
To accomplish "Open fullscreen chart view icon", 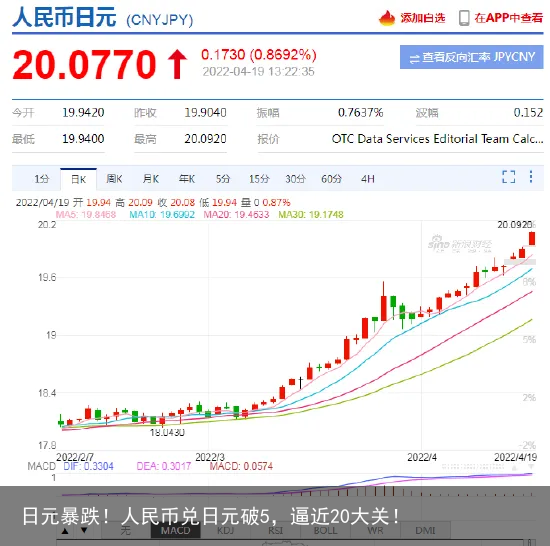I will [x=508, y=177].
